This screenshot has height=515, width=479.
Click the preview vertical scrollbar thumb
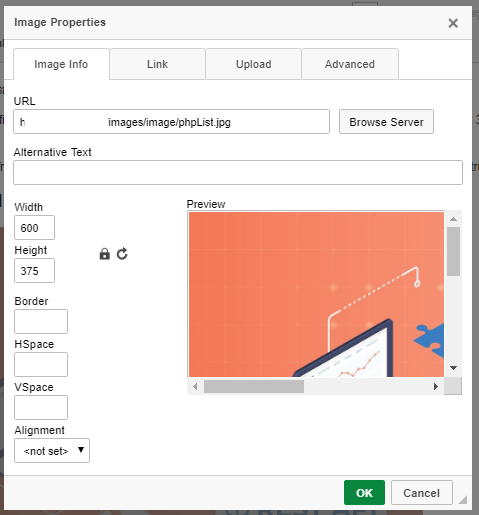tap(453, 252)
